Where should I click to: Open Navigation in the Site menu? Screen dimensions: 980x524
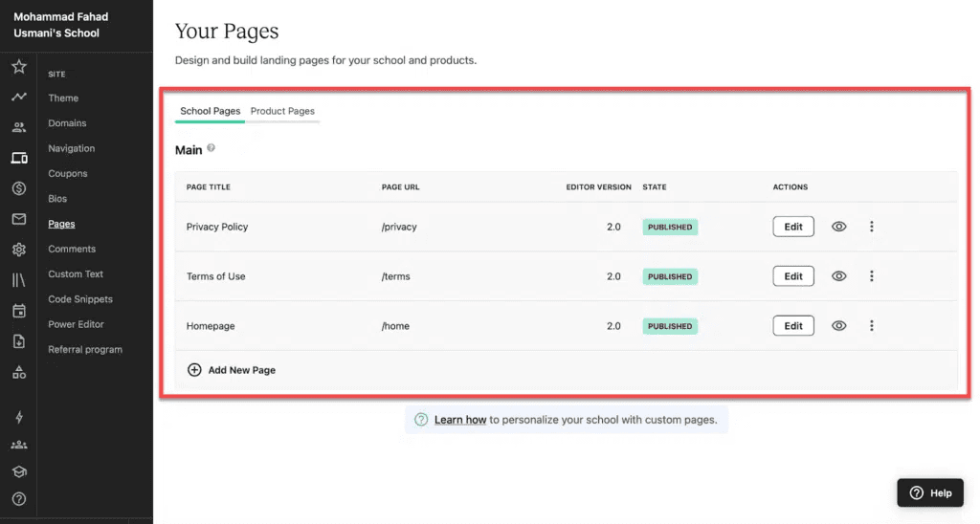coord(71,148)
